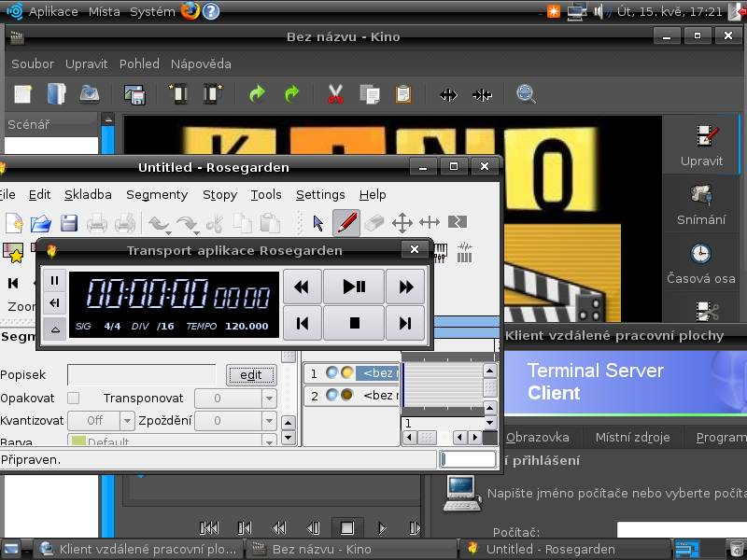Click Kino's scissors cut icon

click(x=335, y=94)
